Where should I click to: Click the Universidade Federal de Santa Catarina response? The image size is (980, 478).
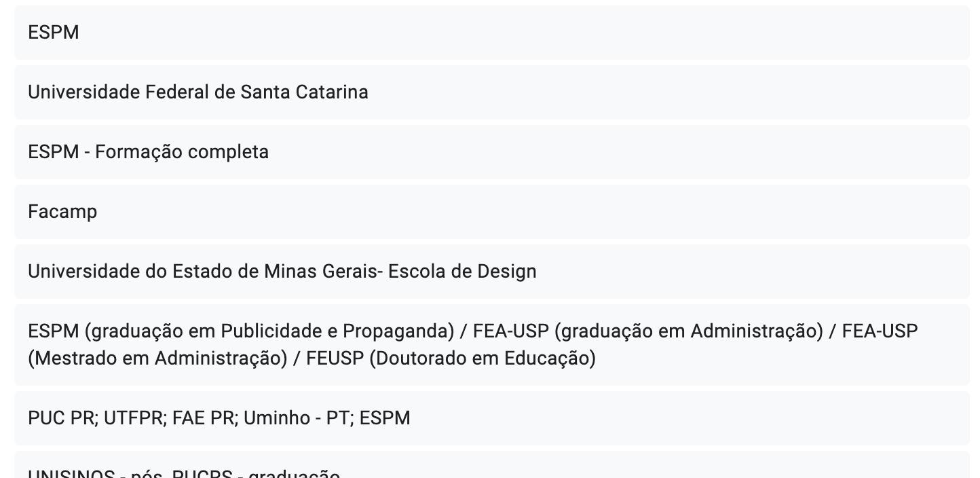[x=492, y=92]
